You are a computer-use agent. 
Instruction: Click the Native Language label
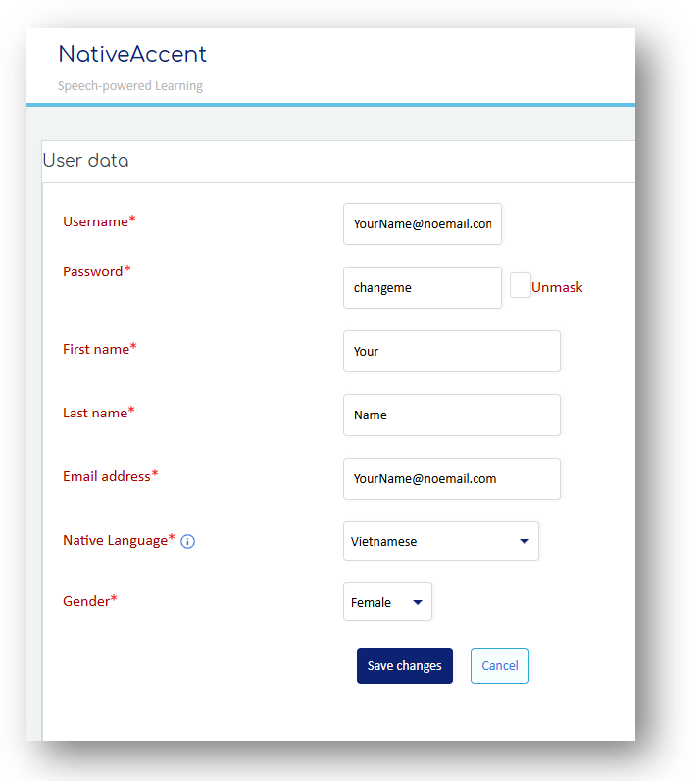pos(116,540)
